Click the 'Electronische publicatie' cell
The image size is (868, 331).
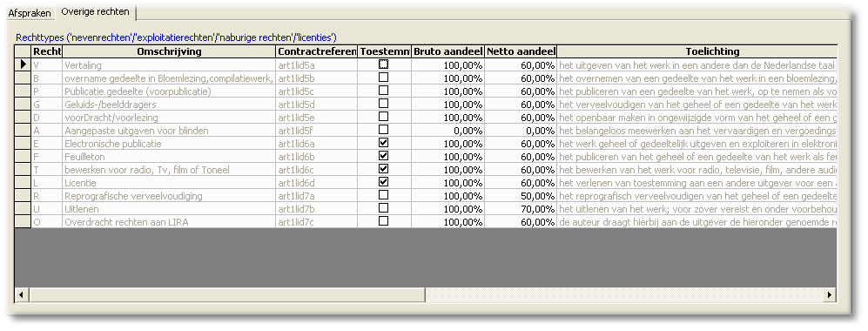pos(169,144)
